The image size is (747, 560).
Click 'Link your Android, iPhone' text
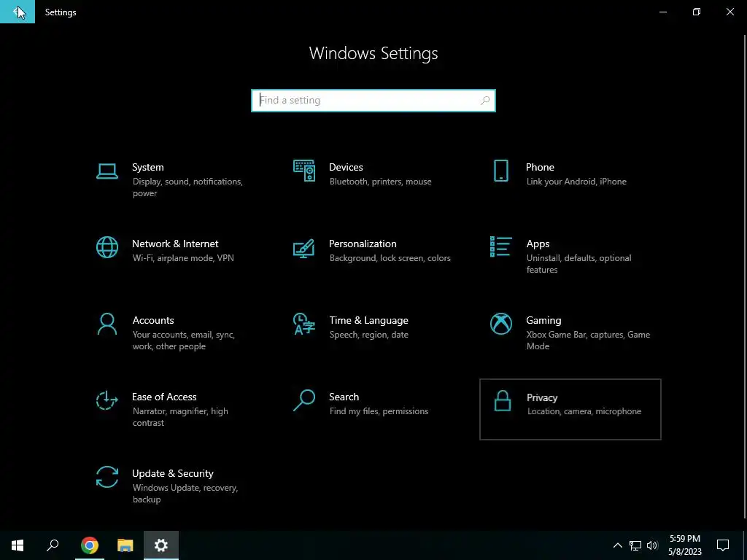click(576, 182)
